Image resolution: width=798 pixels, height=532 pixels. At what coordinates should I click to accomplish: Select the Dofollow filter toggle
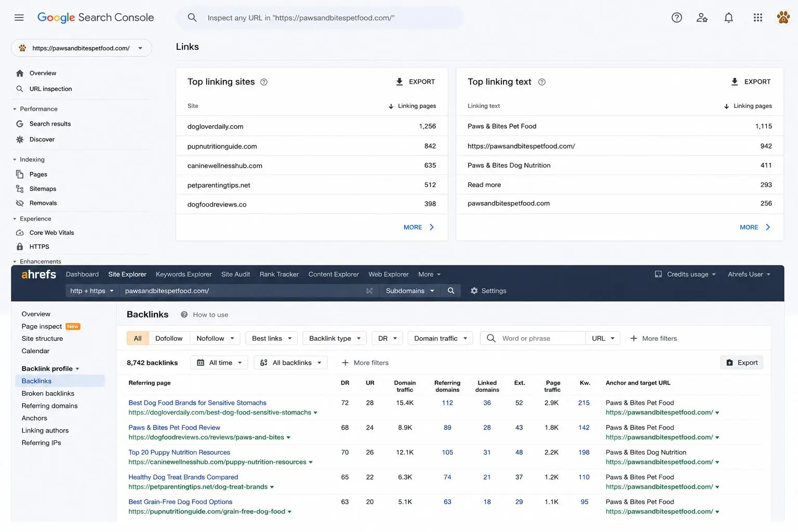(x=169, y=338)
